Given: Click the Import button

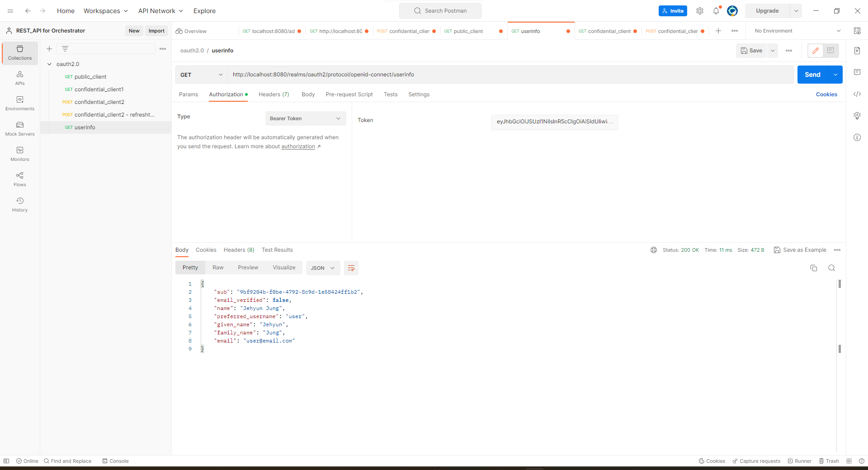Looking at the screenshot, I should click(156, 31).
